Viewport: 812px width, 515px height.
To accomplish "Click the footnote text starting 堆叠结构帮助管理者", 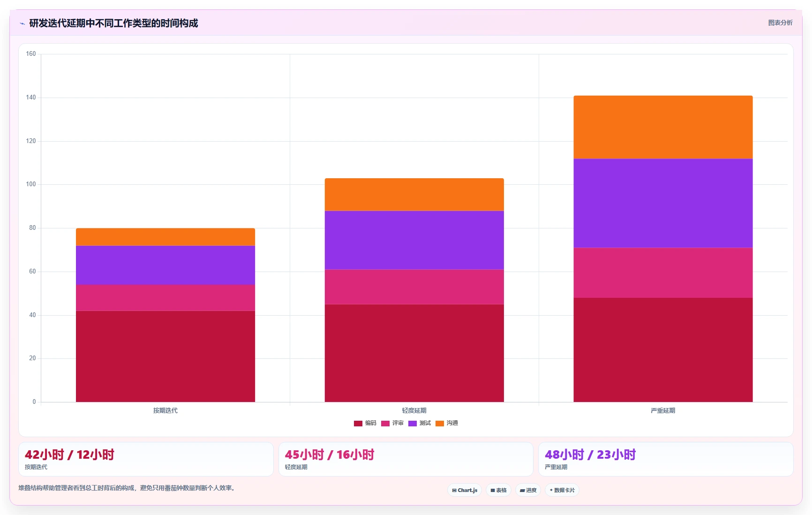I will 127,488.
